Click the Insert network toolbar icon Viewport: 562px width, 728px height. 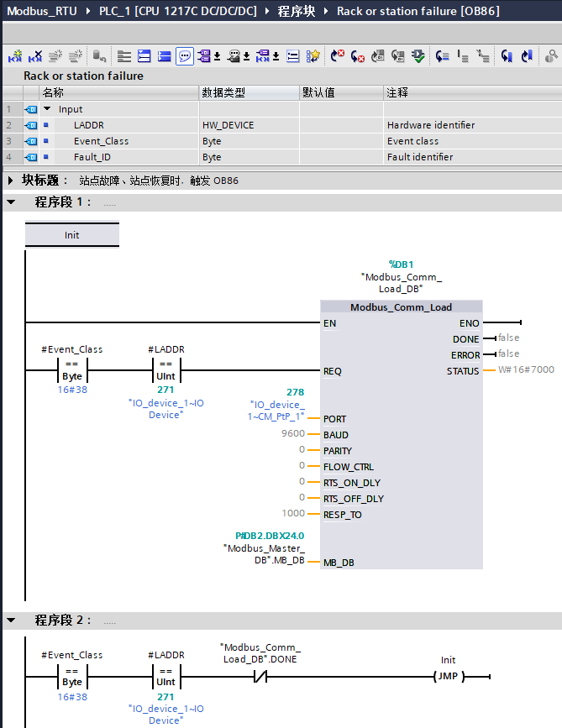[15, 56]
